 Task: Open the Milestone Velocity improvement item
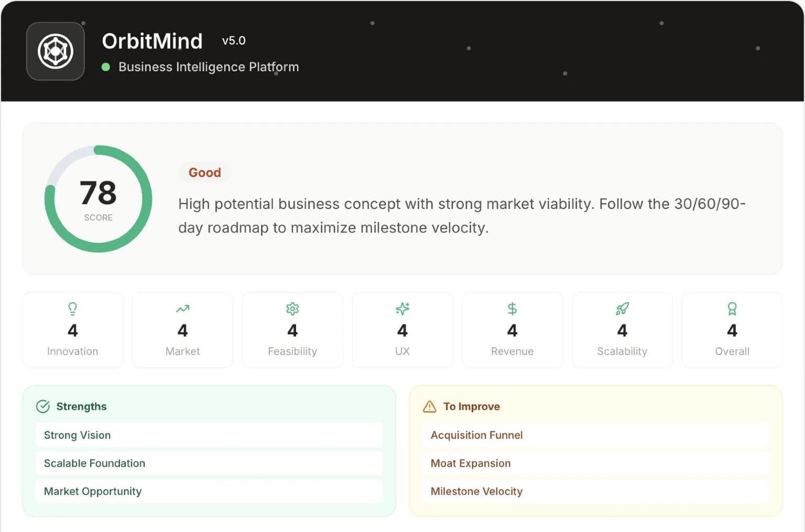click(x=596, y=491)
